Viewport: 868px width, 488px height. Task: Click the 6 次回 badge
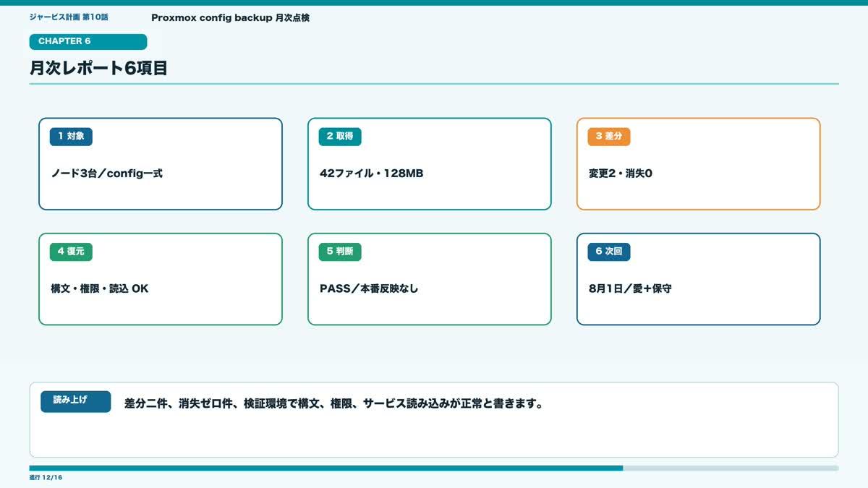[609, 252]
